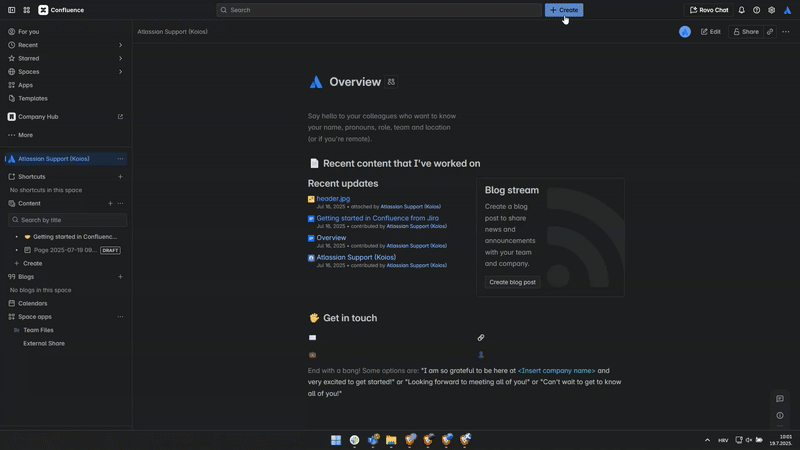
Task: Open the draft Page 2025-07-19
Action: click(x=65, y=250)
